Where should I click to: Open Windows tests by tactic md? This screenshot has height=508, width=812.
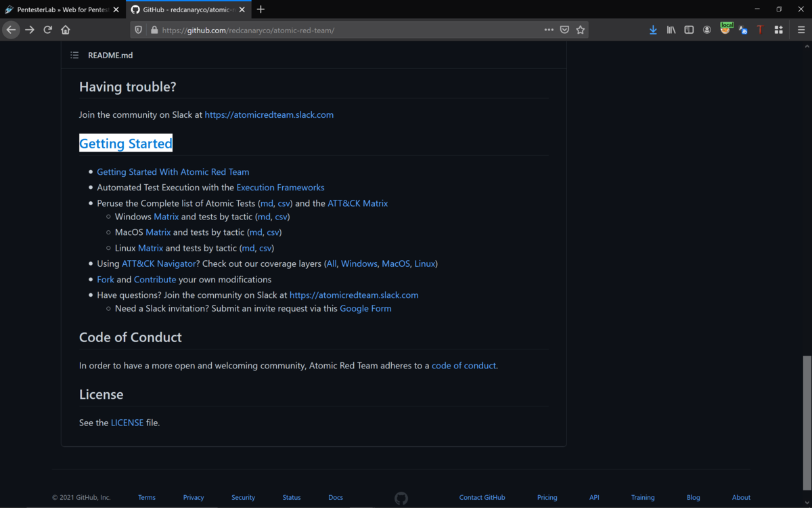[x=264, y=217]
